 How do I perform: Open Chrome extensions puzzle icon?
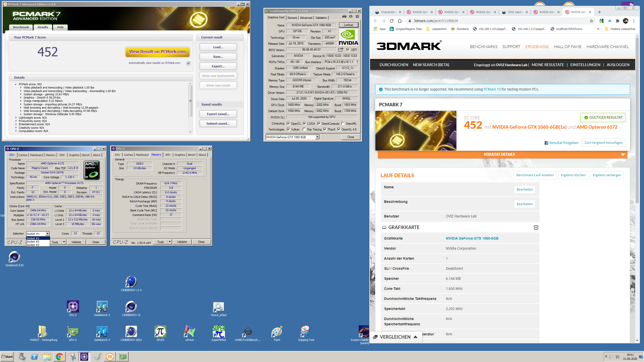[617, 21]
